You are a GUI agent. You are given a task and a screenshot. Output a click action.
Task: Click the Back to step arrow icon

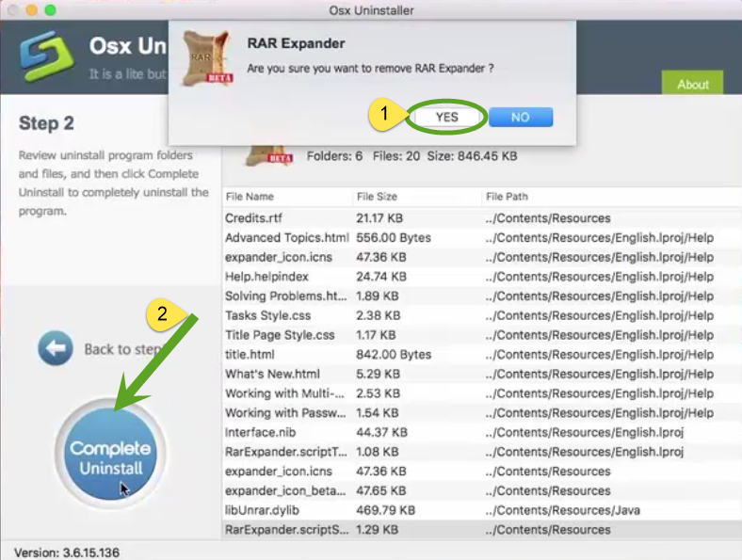pyautogui.click(x=56, y=348)
